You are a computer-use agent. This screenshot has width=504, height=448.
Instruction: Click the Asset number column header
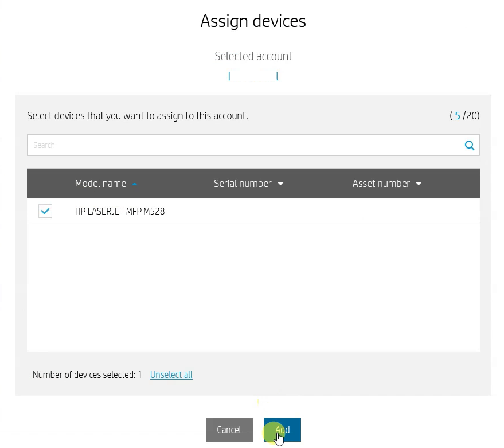[381, 184]
